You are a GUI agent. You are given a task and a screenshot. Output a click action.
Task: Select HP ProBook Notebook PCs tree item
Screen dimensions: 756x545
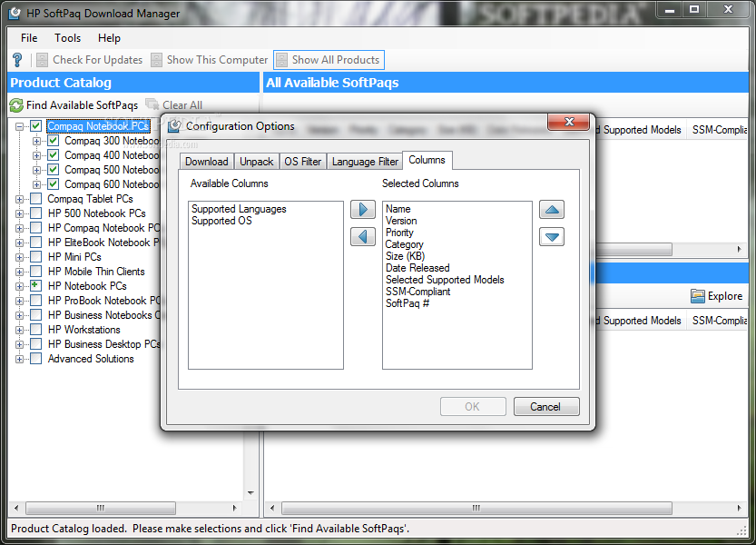click(x=103, y=301)
